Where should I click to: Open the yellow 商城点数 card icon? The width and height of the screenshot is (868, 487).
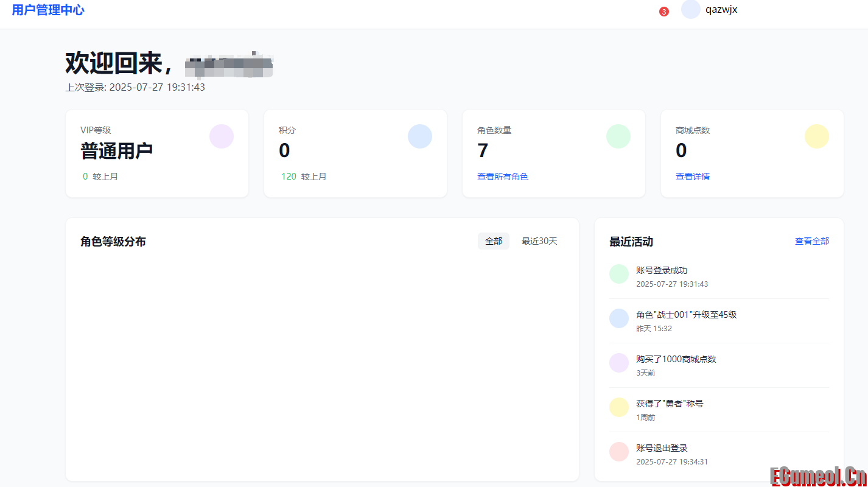pyautogui.click(x=816, y=136)
